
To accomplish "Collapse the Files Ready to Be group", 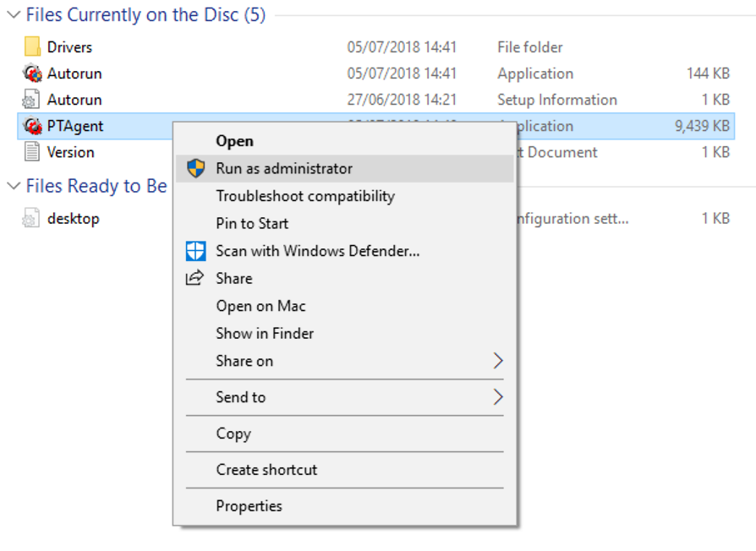I will point(14,186).
